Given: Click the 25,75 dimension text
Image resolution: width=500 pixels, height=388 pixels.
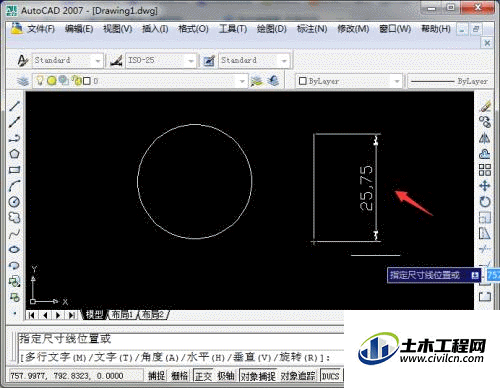Looking at the screenshot, I should coord(366,188).
